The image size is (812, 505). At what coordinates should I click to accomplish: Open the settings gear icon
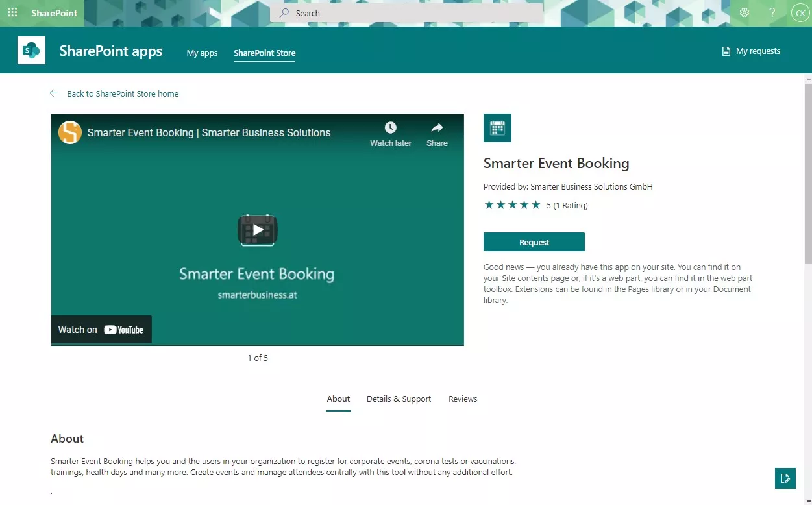point(744,13)
